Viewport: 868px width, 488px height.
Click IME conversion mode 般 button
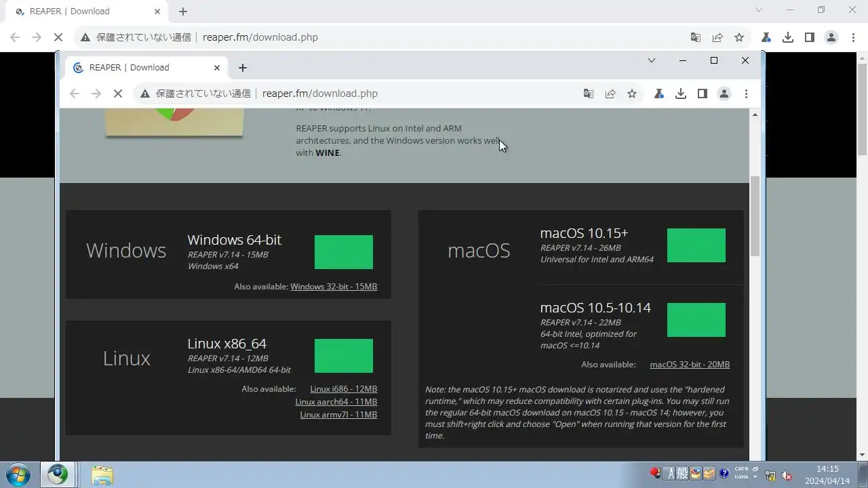(684, 474)
